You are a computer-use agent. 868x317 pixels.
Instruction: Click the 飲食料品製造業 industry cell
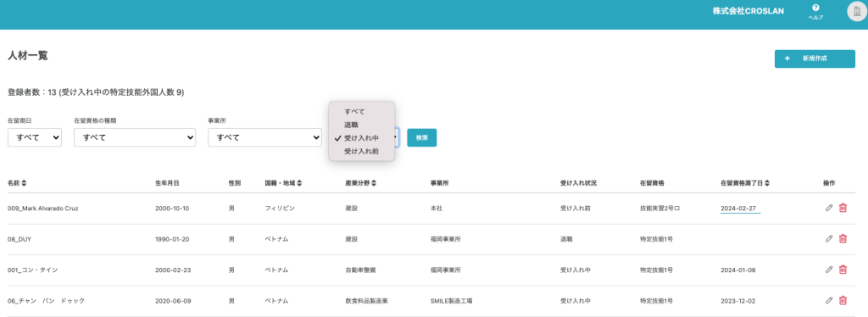(365, 302)
